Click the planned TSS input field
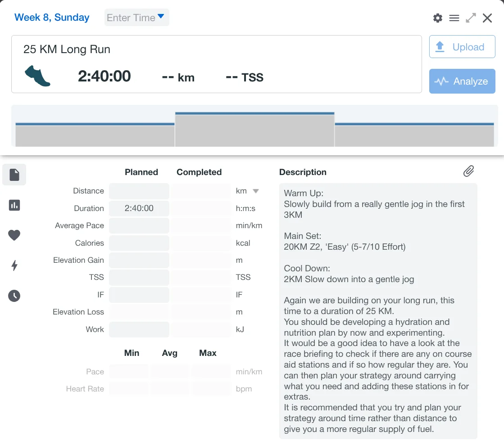The height and width of the screenshot is (445, 504). tap(139, 278)
